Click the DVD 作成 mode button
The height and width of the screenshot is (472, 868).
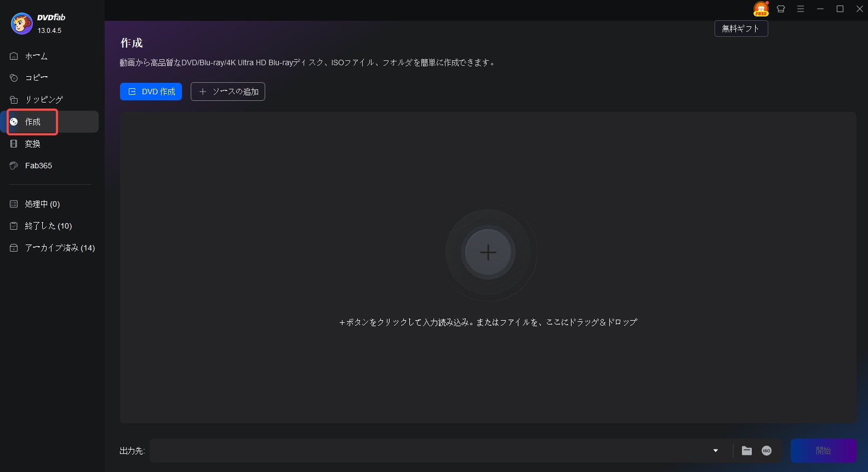pyautogui.click(x=151, y=92)
